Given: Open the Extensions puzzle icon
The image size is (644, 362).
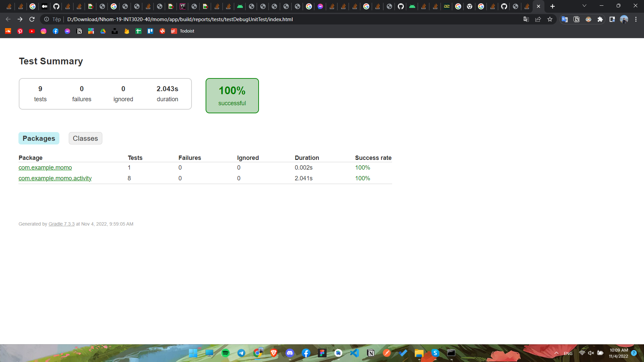Looking at the screenshot, I should (600, 19).
